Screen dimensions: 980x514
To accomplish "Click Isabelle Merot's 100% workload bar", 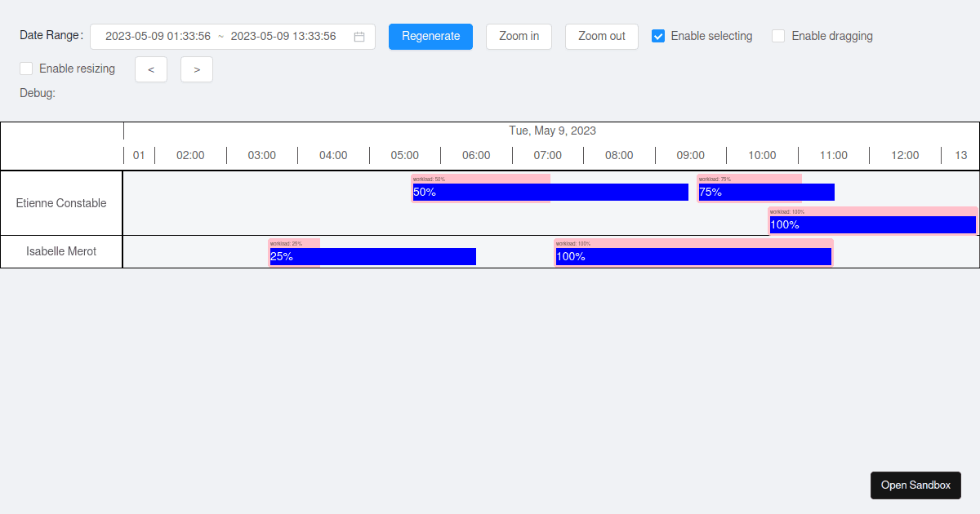I will tap(693, 256).
